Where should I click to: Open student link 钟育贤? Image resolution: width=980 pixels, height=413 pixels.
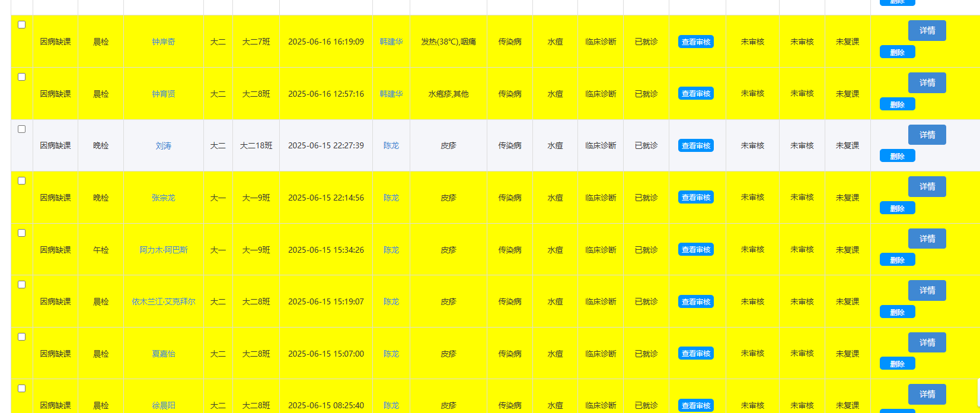coord(164,94)
